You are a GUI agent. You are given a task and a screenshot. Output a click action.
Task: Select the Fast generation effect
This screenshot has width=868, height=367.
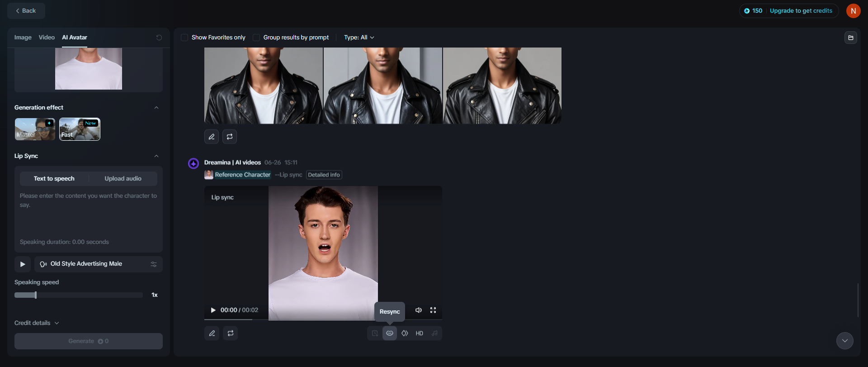coord(80,129)
